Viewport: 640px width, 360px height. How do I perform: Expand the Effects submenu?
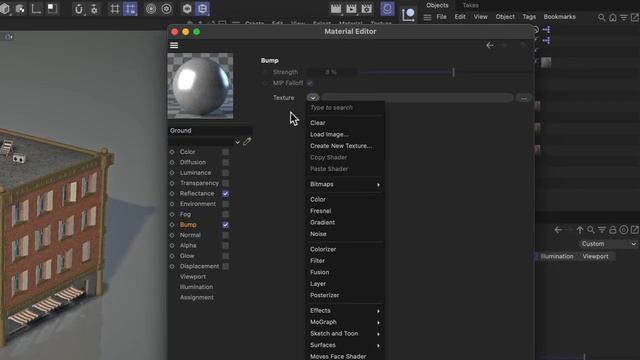tap(345, 311)
